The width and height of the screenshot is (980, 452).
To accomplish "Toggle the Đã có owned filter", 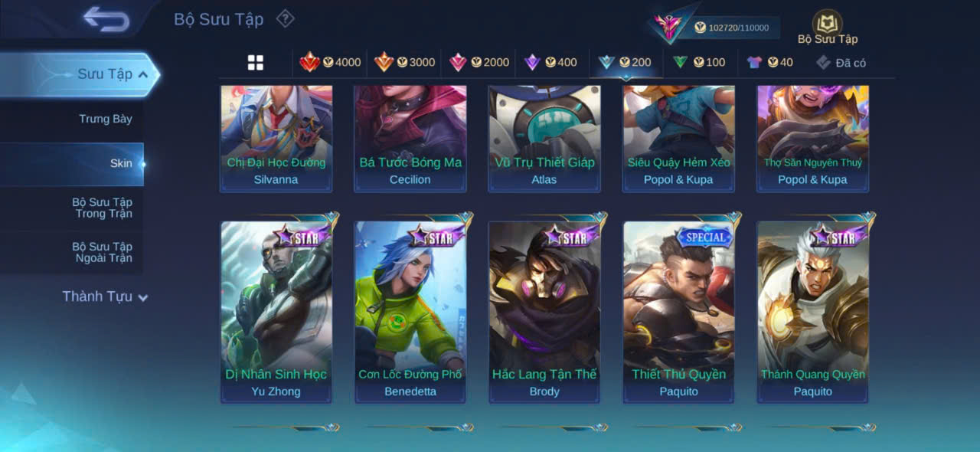I will point(841,63).
